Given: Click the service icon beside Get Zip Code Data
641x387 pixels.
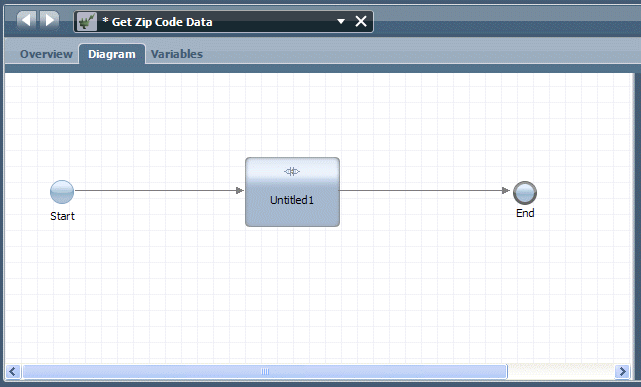Looking at the screenshot, I should coord(87,21).
